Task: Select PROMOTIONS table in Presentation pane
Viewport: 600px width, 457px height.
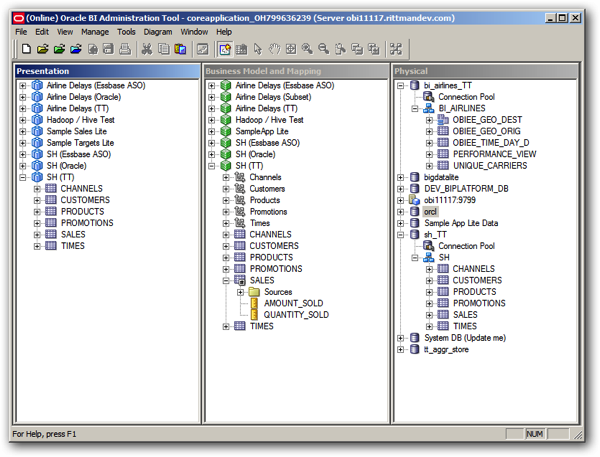Action: coord(87,223)
